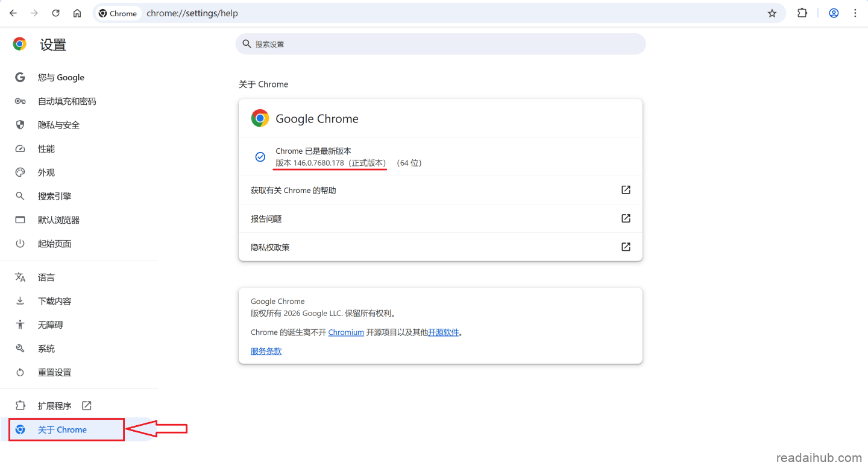Select 您与 Google in the sidebar
This screenshot has height=468, width=868.
61,77
